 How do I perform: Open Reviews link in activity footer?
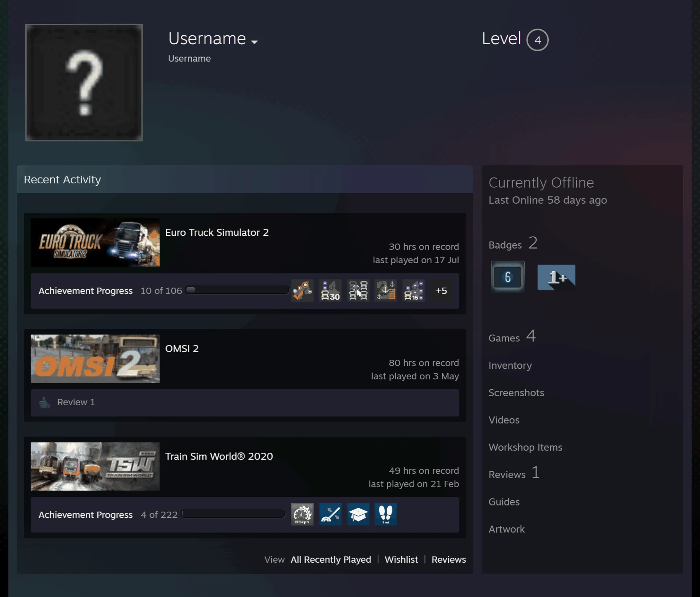(448, 559)
